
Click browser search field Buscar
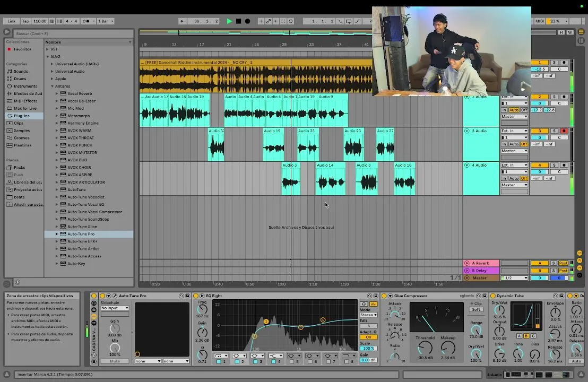(74, 33)
